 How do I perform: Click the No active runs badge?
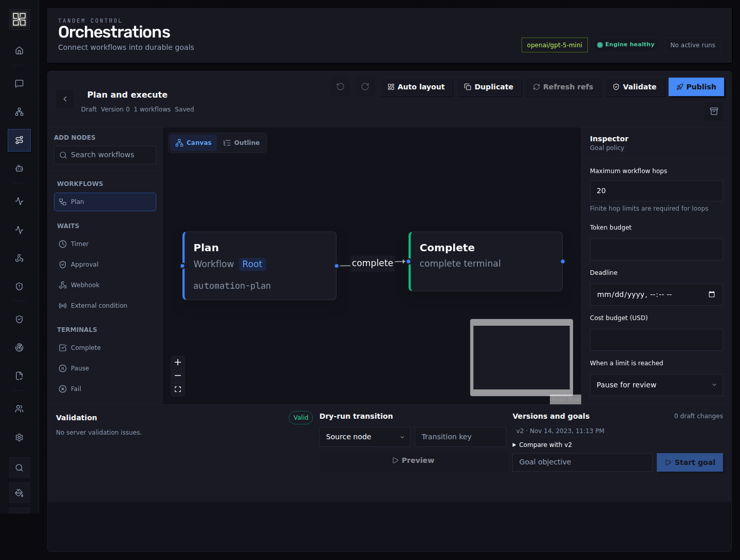click(x=693, y=45)
